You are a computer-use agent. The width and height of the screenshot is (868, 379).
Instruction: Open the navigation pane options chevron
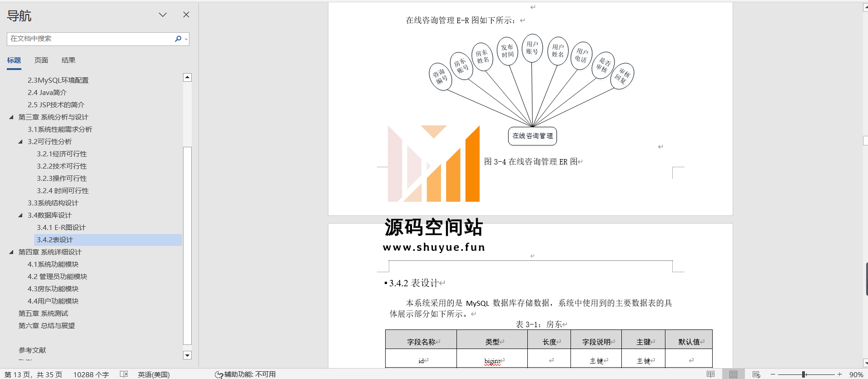tap(163, 15)
